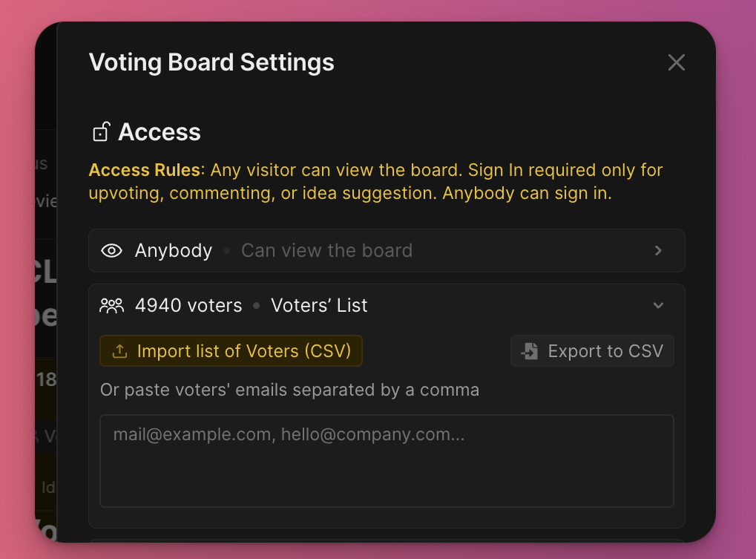Close the Voting Board Settings dialog
This screenshot has width=756, height=559.
coord(677,62)
